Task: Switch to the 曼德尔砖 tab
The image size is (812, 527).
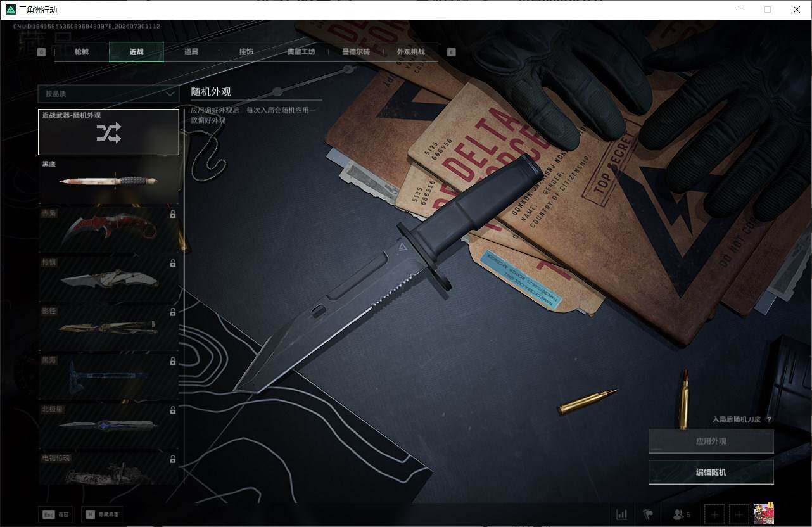Action: 356,52
